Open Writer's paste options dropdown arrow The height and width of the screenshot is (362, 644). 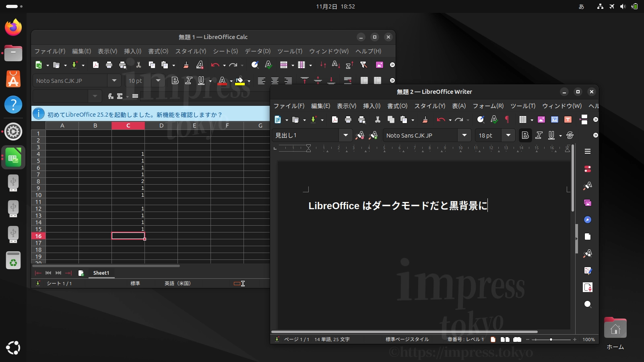413,120
